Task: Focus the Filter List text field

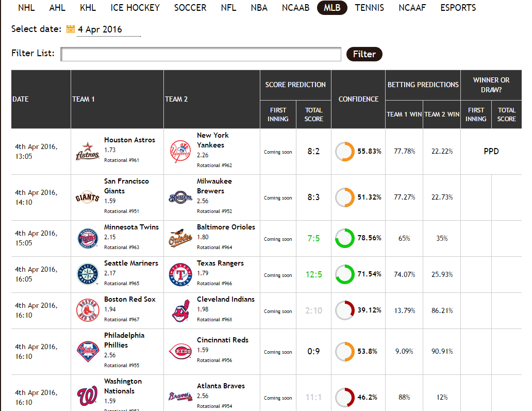Action: (201, 54)
